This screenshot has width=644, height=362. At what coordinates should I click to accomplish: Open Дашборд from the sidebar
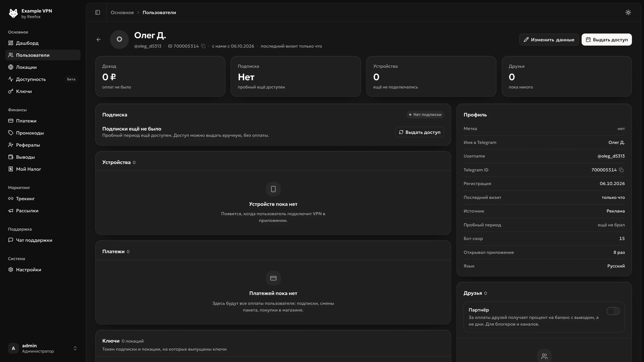pyautogui.click(x=43, y=43)
